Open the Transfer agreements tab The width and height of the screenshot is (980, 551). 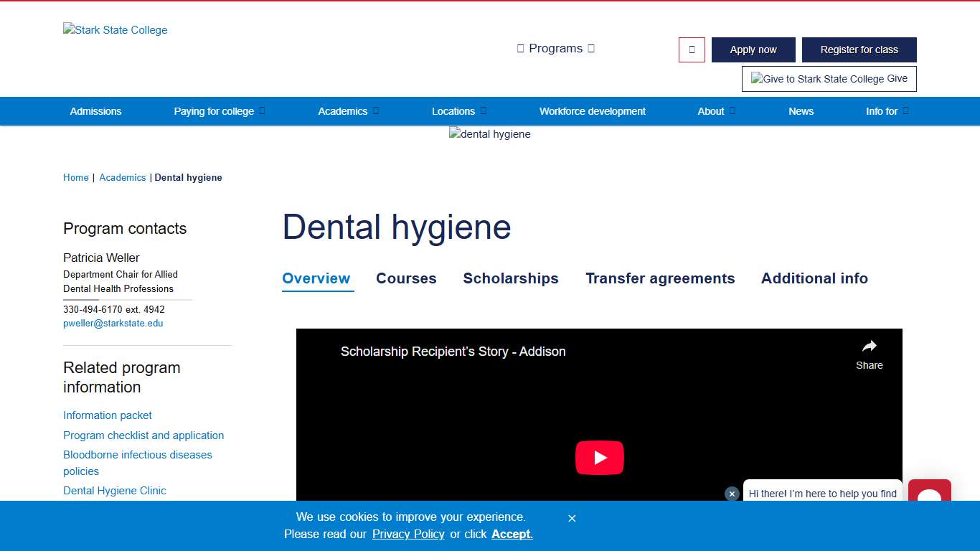(660, 278)
